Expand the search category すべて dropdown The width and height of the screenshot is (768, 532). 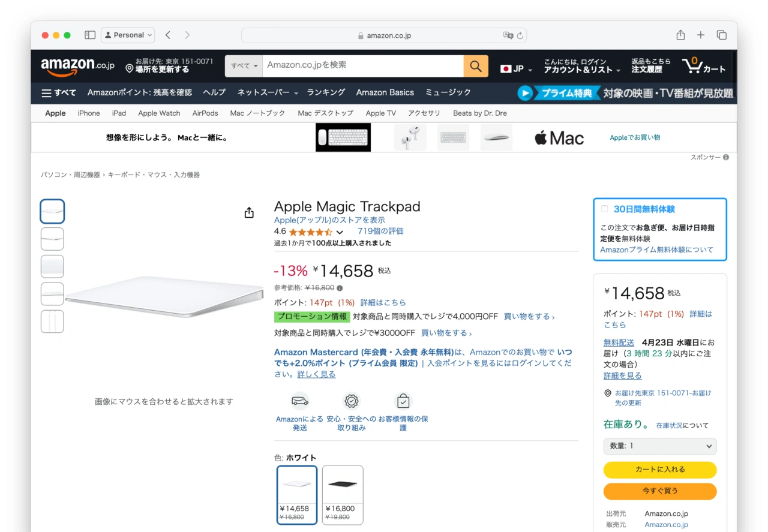pos(244,66)
